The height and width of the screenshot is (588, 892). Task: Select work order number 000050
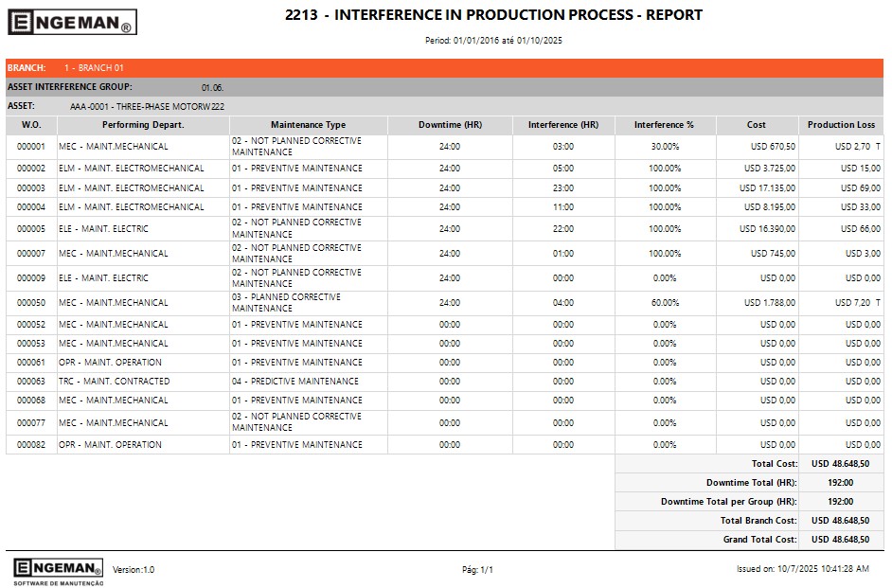coord(31,303)
